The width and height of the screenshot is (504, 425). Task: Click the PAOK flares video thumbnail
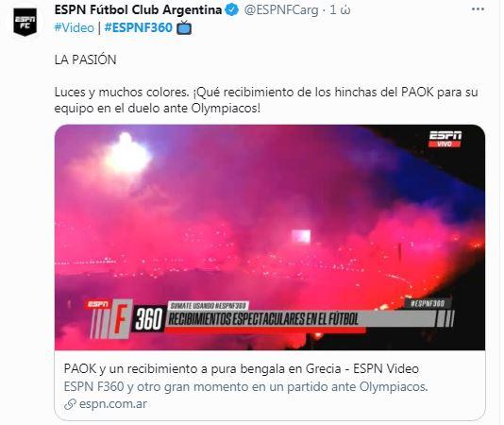pyautogui.click(x=270, y=237)
